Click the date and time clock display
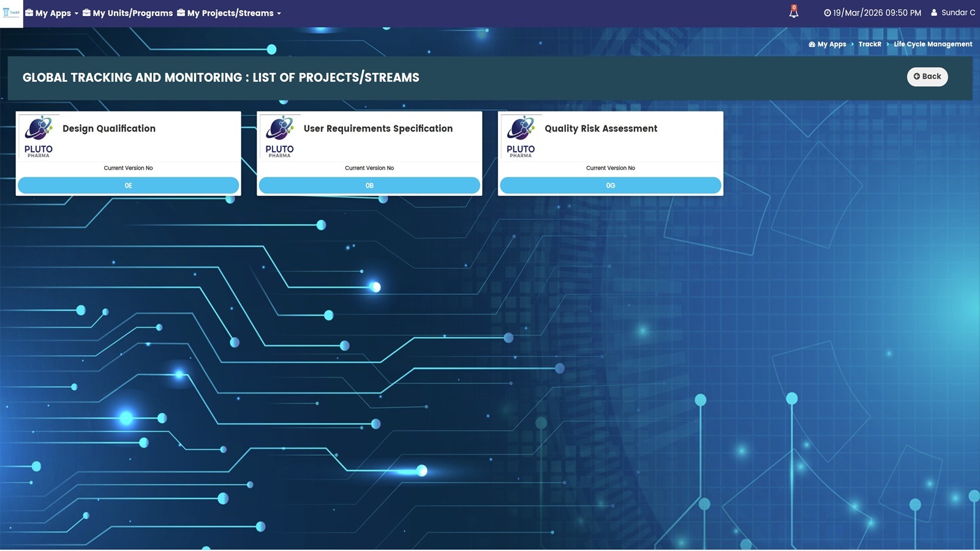The height and width of the screenshot is (551, 980). click(872, 13)
